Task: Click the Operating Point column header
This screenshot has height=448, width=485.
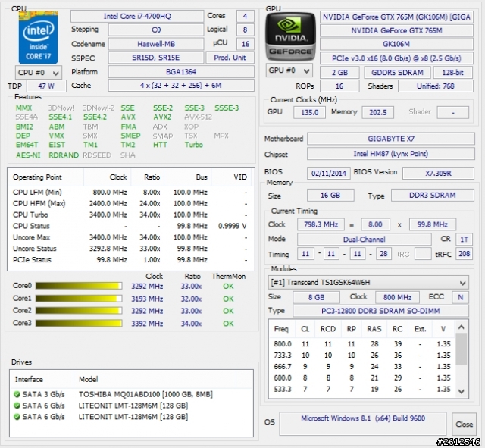Action: (45, 177)
